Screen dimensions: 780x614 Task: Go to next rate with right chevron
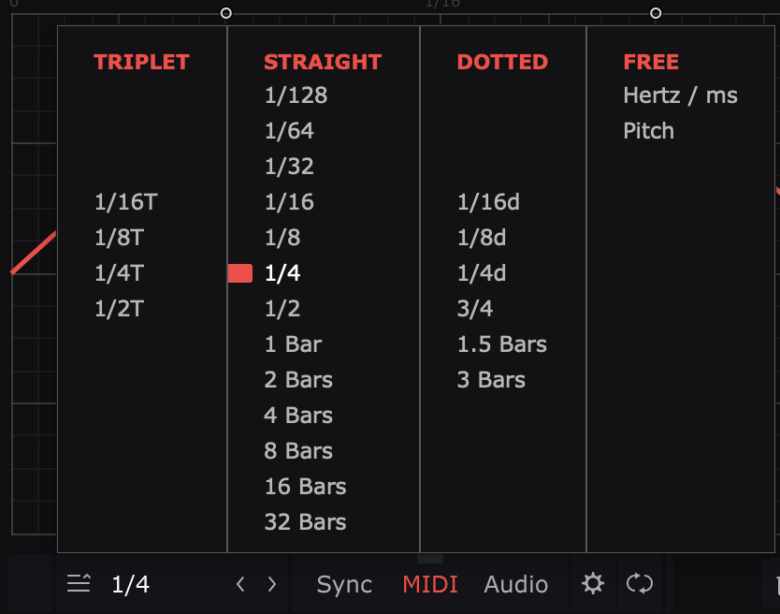pos(272,584)
